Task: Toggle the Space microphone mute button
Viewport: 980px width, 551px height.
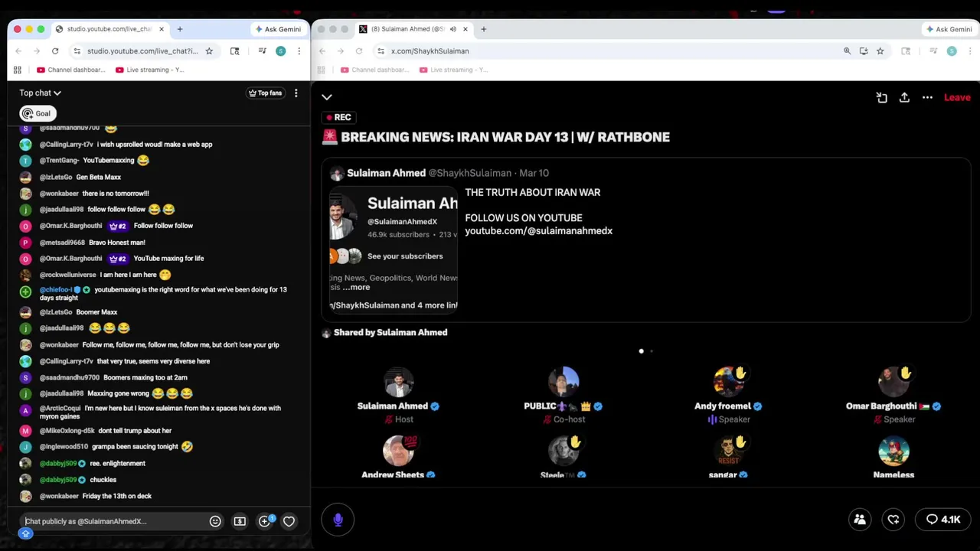Action: point(338,520)
